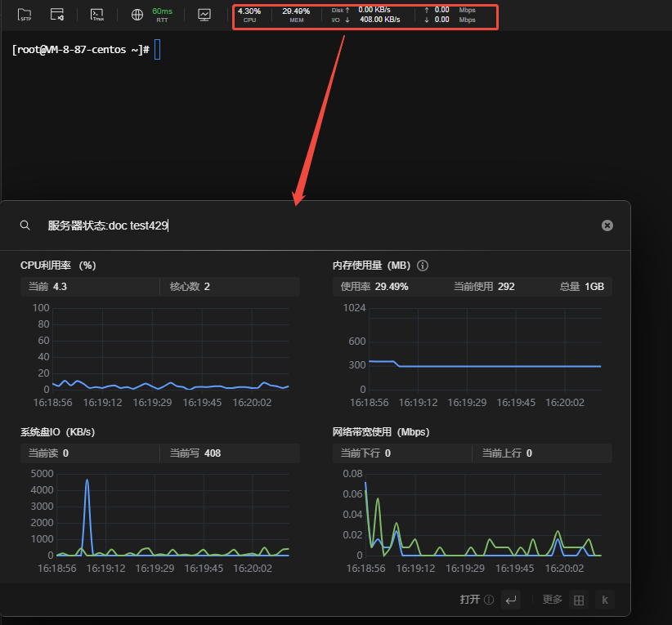Click the globe network icon beside RTT
This screenshot has width=672, height=625.
137,15
